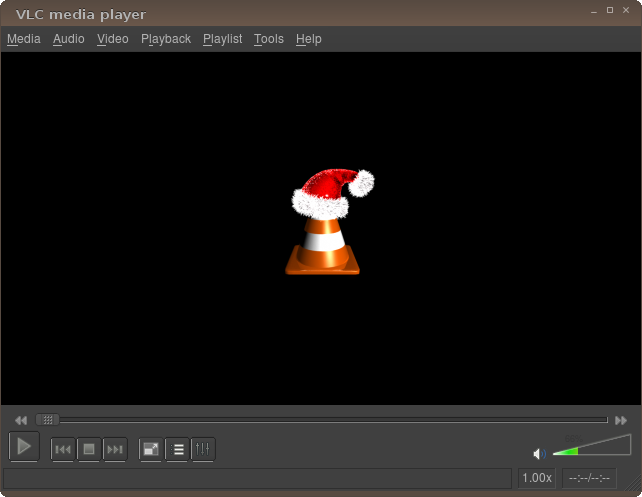Screen dimensions: 642x497
Task: Minimize the VLC window
Action: (594, 11)
